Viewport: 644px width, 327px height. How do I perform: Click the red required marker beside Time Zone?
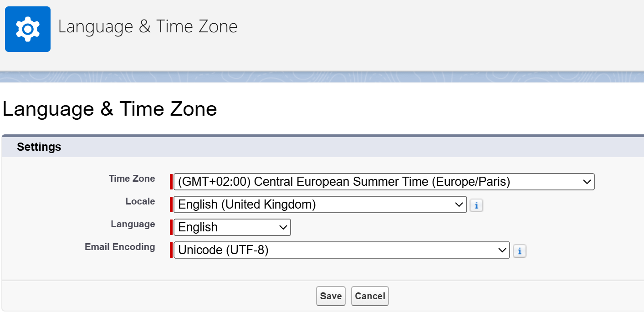coord(171,182)
